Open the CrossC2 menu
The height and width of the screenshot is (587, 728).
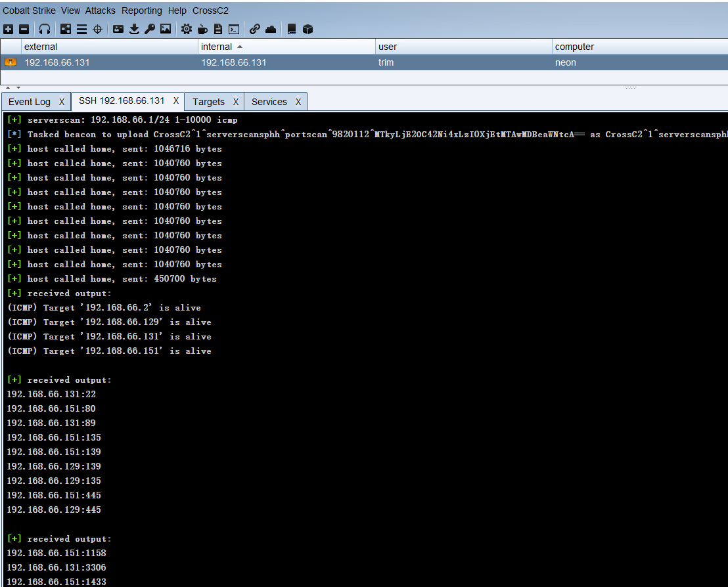point(210,10)
